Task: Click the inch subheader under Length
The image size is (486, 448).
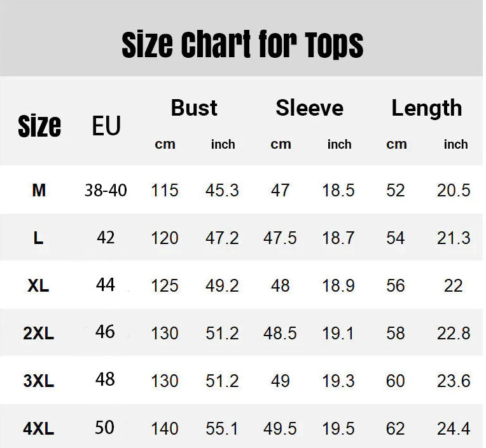Action: tap(455, 144)
